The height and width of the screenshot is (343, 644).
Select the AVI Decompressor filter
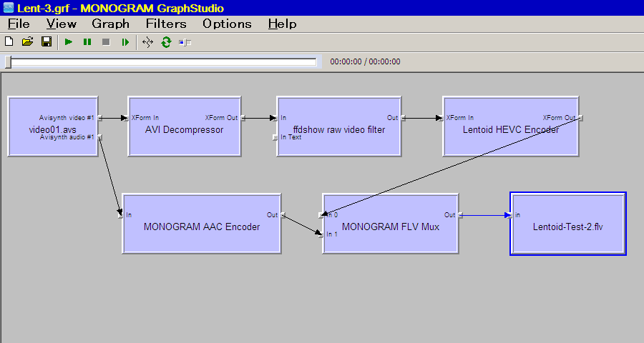coord(184,126)
